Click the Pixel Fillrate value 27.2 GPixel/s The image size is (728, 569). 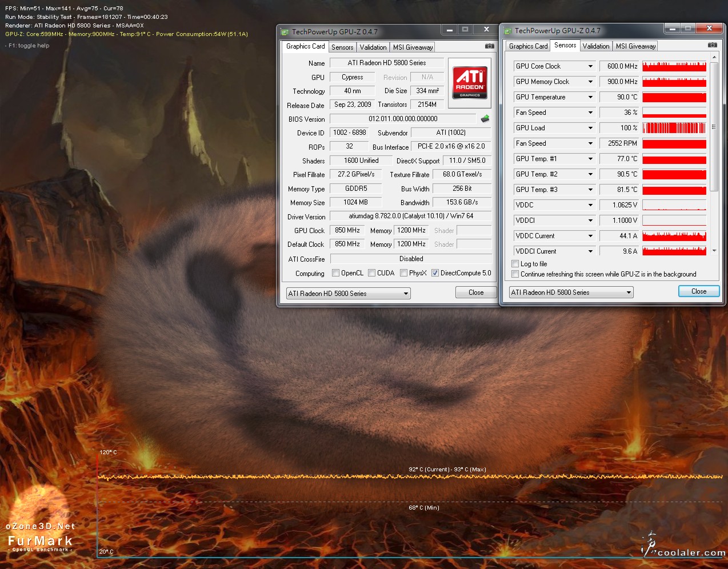(x=355, y=174)
